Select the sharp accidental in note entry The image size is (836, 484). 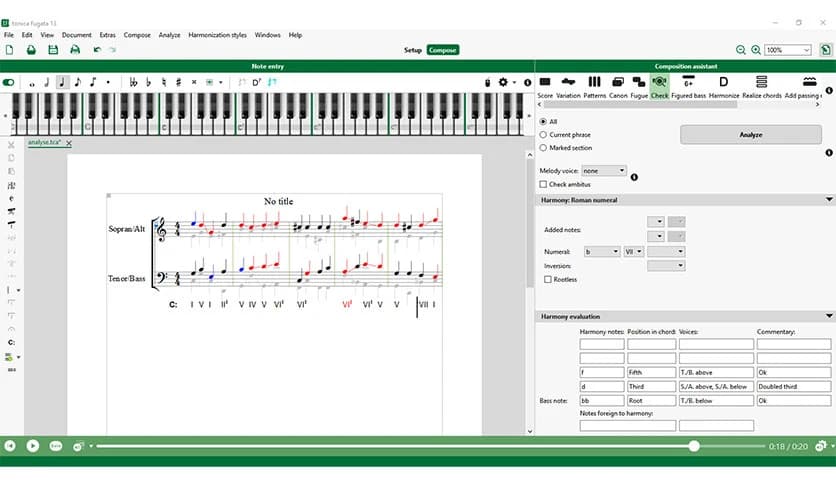point(178,82)
